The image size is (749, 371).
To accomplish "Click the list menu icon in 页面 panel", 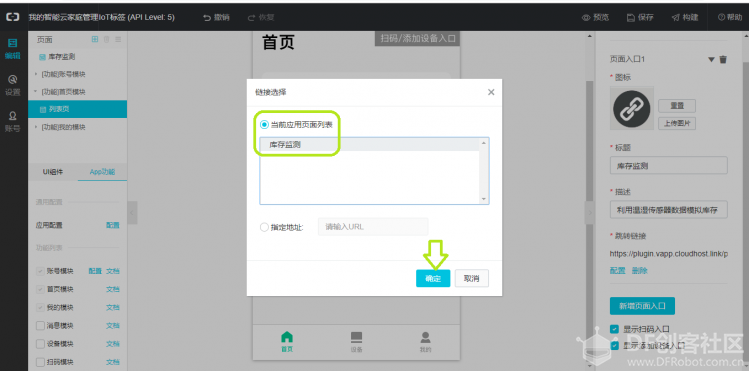I will [118, 39].
